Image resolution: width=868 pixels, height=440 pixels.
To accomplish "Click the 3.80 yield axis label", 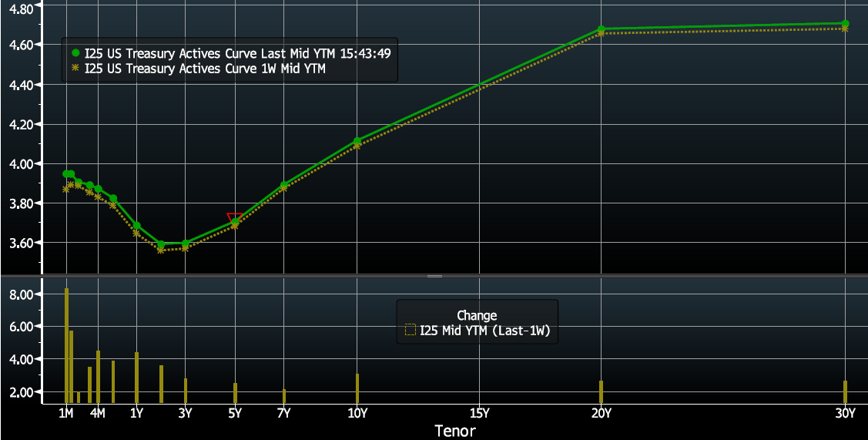I will (x=22, y=203).
